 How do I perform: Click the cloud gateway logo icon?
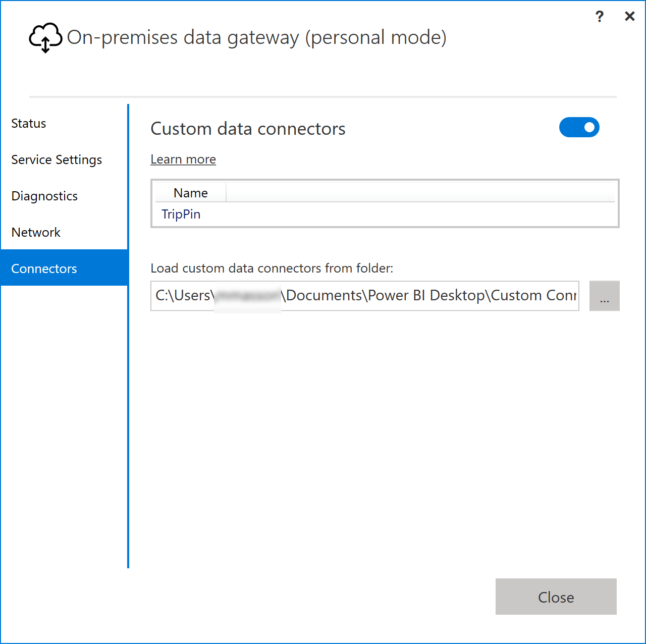(x=44, y=37)
